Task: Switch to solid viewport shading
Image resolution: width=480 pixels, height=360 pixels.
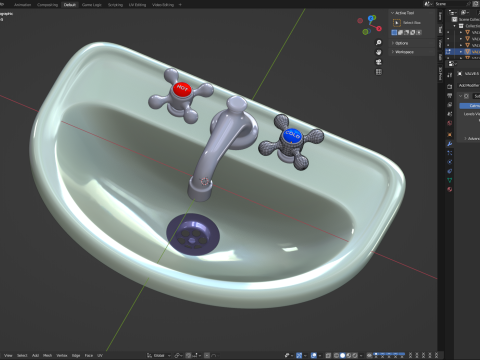Action: point(342,355)
